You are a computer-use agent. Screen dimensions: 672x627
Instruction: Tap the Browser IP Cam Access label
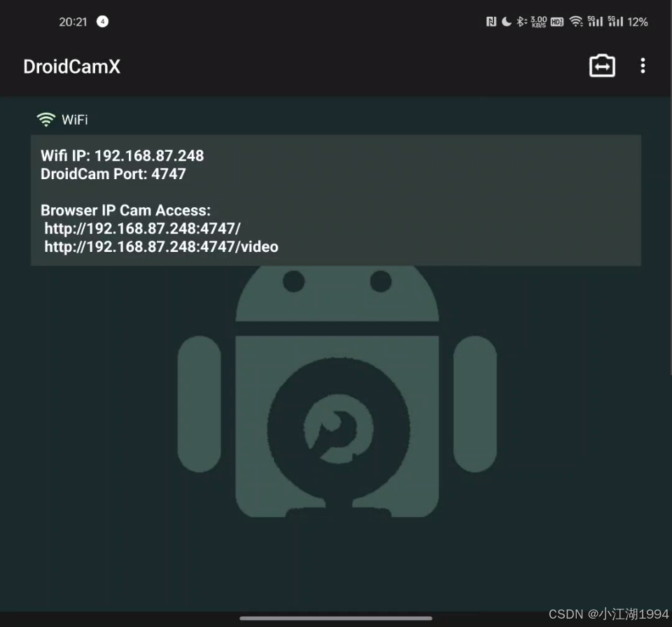125,211
